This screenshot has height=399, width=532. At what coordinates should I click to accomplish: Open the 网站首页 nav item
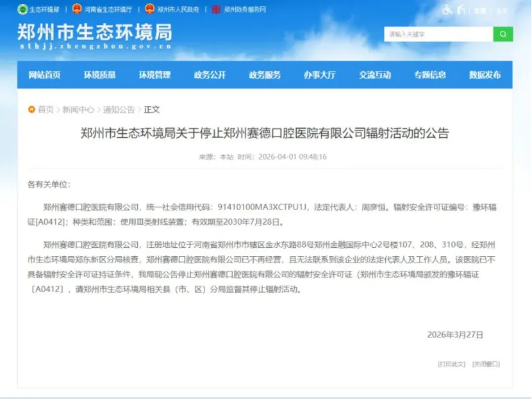coord(44,75)
